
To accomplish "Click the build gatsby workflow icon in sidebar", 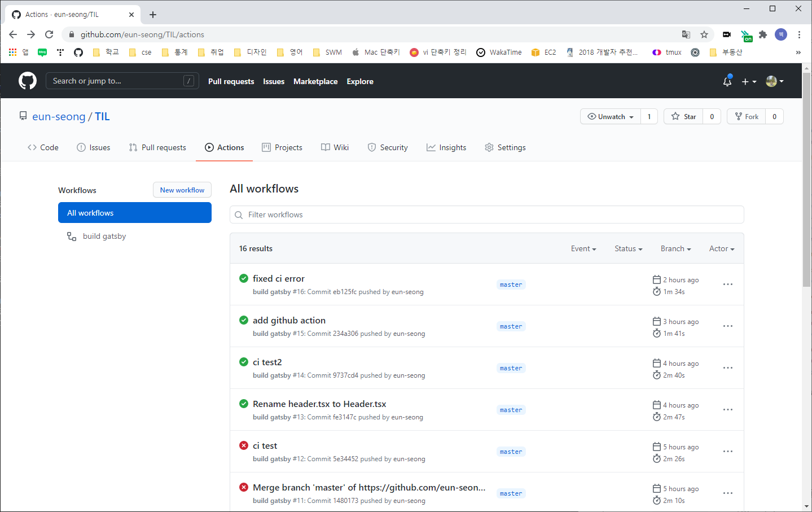I will coord(72,236).
